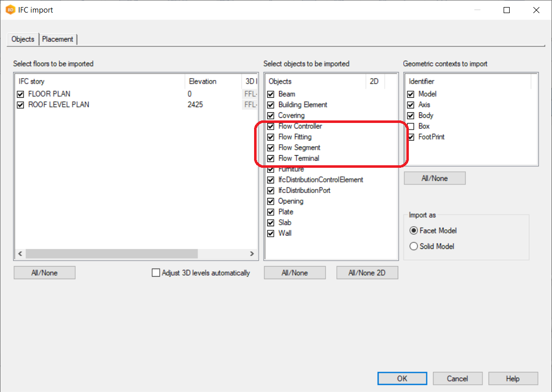This screenshot has height=392, width=552.
Task: Cancel the IFC import dialog
Action: click(x=457, y=378)
